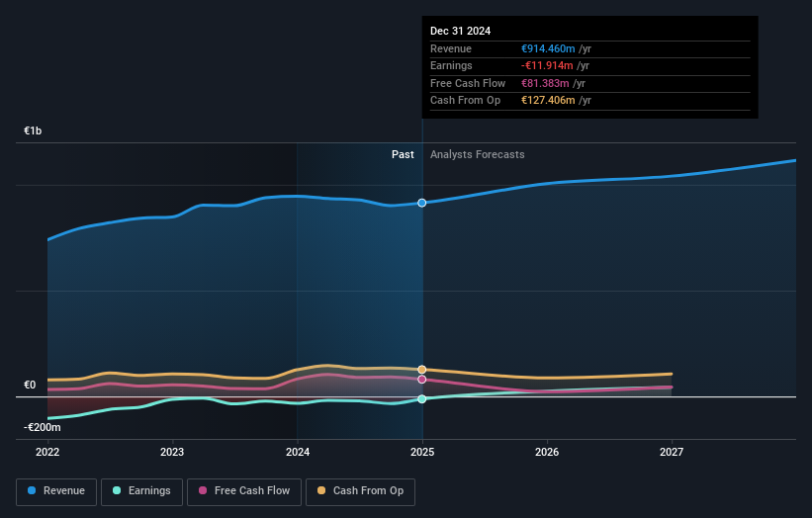Click the Revenue data point at 2025
This screenshot has height=518, width=812.
(422, 203)
